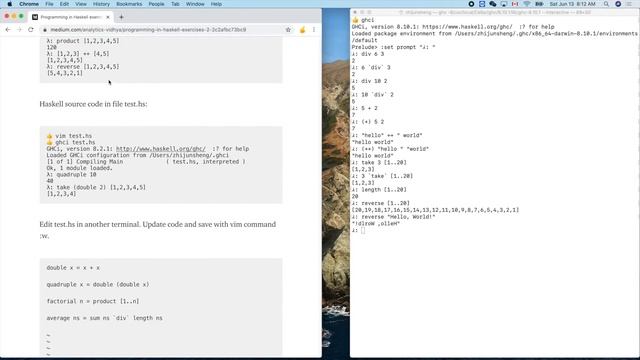Open Notification Center

629,4
